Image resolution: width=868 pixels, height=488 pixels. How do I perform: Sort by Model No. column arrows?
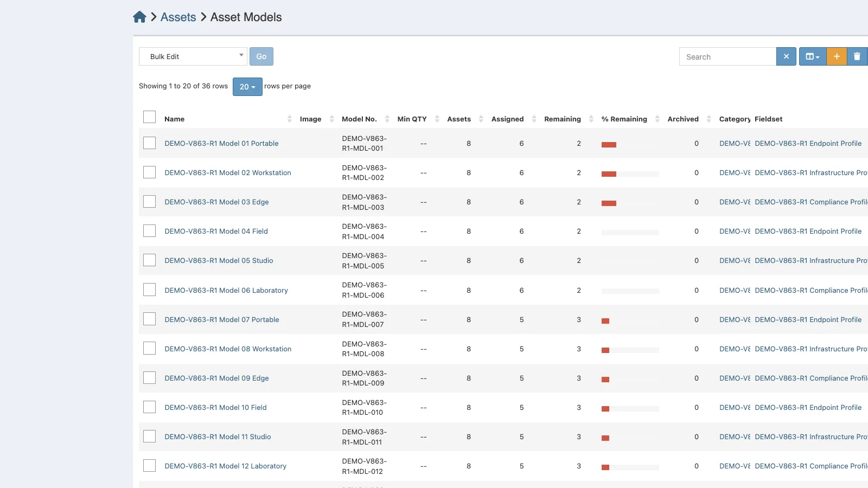tap(387, 119)
